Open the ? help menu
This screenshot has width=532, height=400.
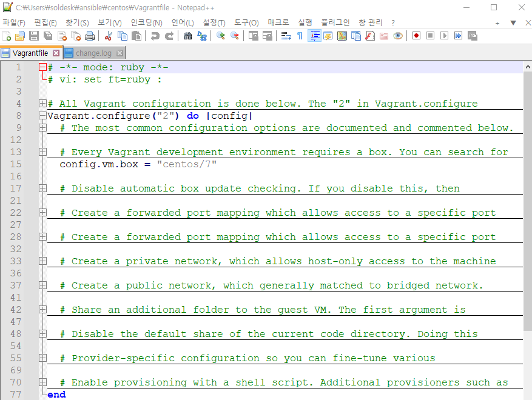pos(393,22)
